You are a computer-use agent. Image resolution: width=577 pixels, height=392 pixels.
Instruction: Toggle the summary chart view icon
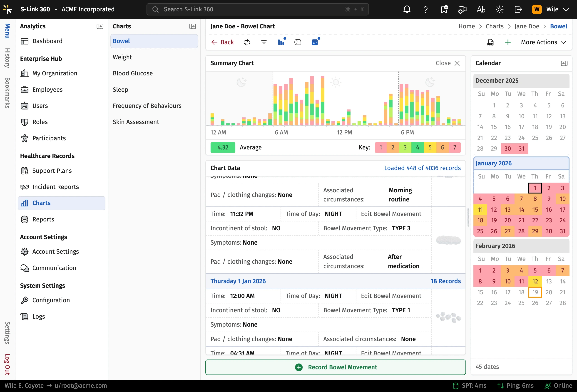click(x=281, y=42)
